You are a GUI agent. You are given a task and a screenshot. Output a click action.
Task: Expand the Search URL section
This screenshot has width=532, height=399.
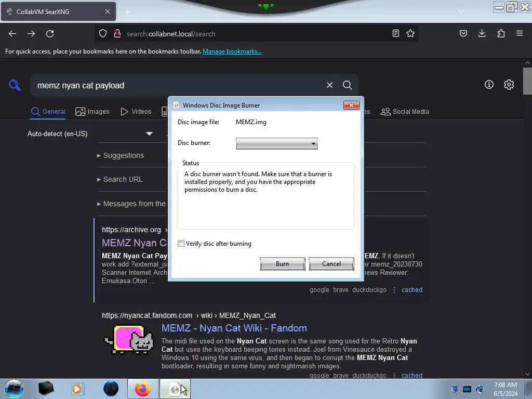(x=120, y=179)
